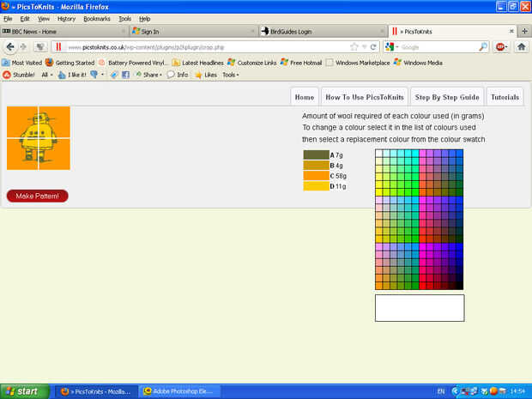Select colour B mustard swatch
Viewport: 532px width, 399px height.
pos(317,166)
